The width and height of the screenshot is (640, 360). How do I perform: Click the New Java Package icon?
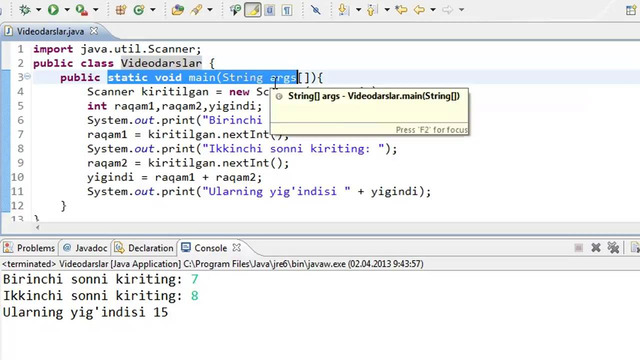click(x=121, y=9)
